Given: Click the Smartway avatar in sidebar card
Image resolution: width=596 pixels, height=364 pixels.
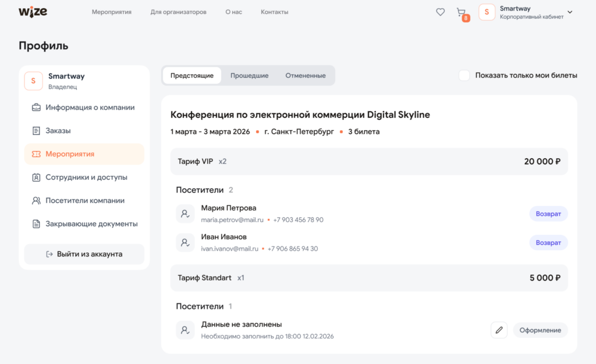Looking at the screenshot, I should pyautogui.click(x=33, y=81).
